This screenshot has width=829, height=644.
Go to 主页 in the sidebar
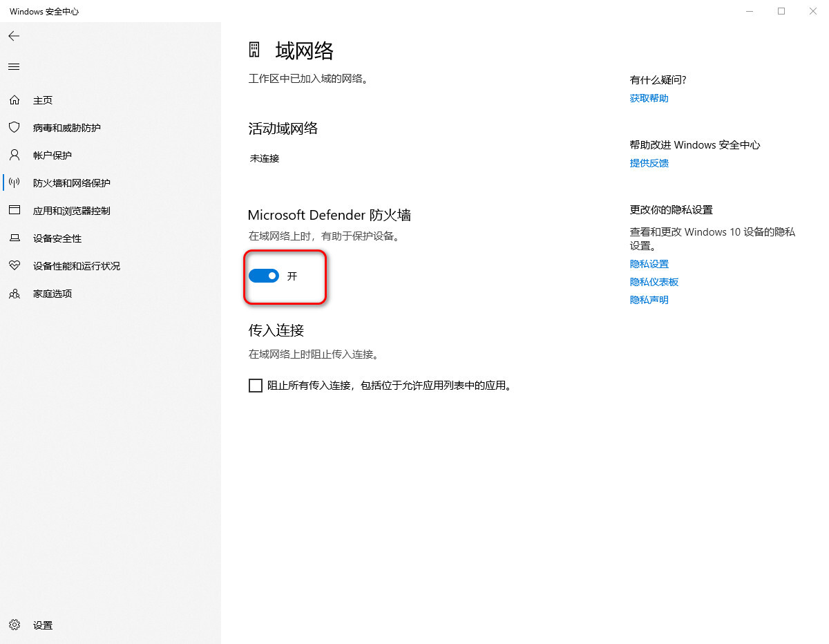[43, 100]
